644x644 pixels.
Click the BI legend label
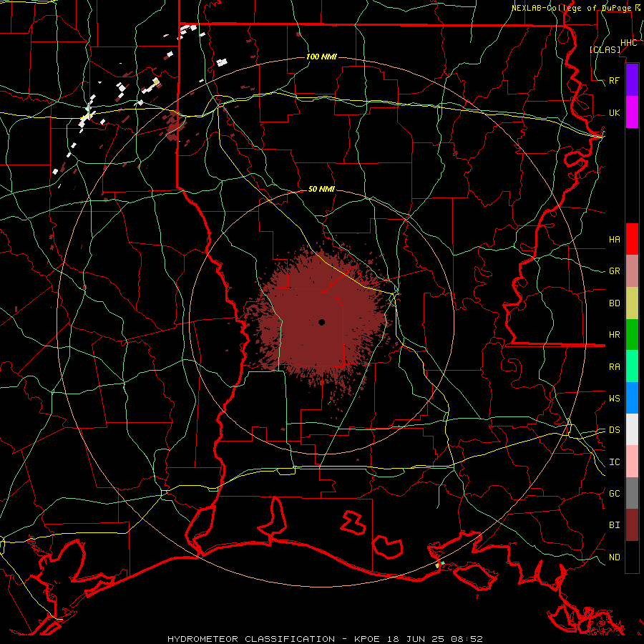tap(615, 525)
